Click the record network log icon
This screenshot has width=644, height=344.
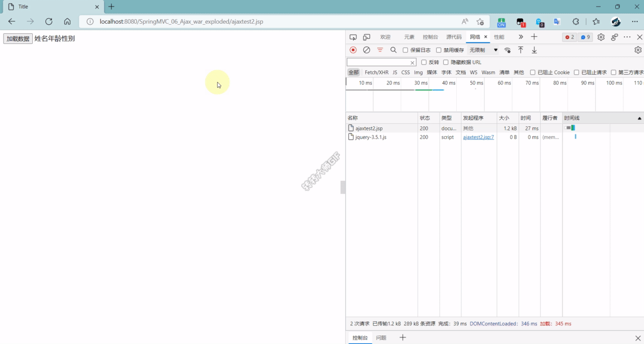pos(353,50)
